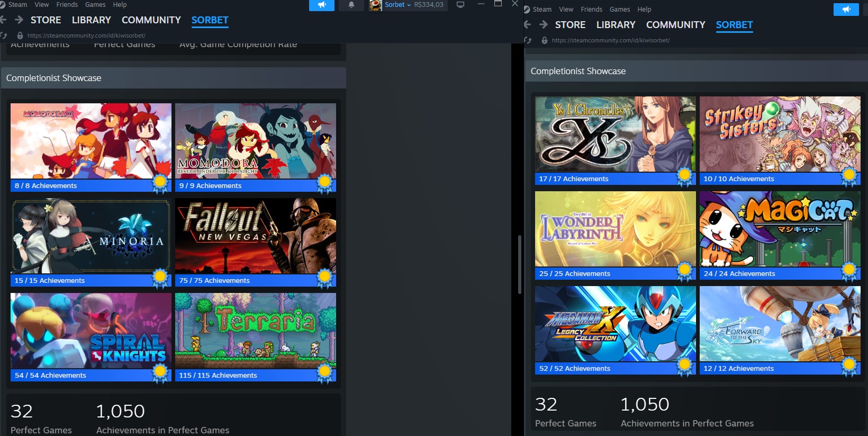Viewport: 868px width, 436px height.
Task: Go to the COMMUNITY tab in the left window
Action: pyautogui.click(x=151, y=20)
